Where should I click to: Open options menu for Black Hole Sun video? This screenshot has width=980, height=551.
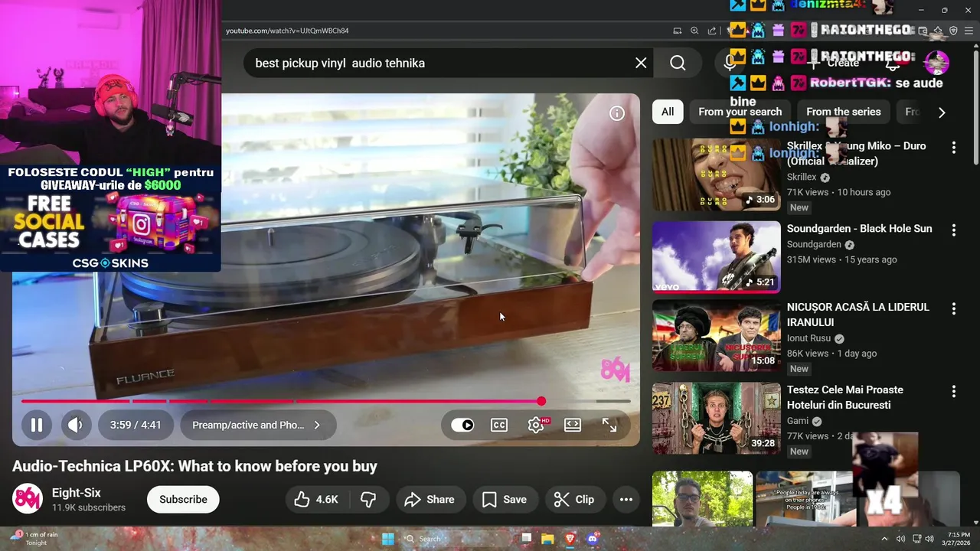954,230
